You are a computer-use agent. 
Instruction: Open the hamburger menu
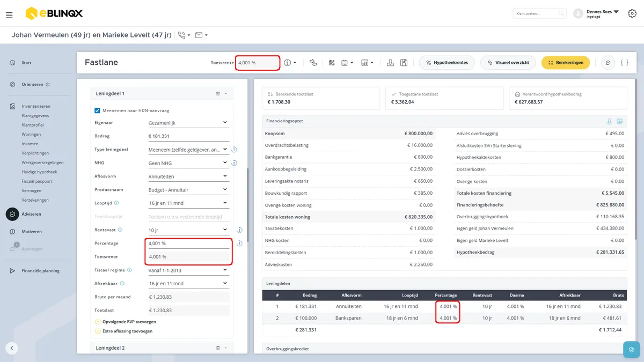tap(9, 15)
